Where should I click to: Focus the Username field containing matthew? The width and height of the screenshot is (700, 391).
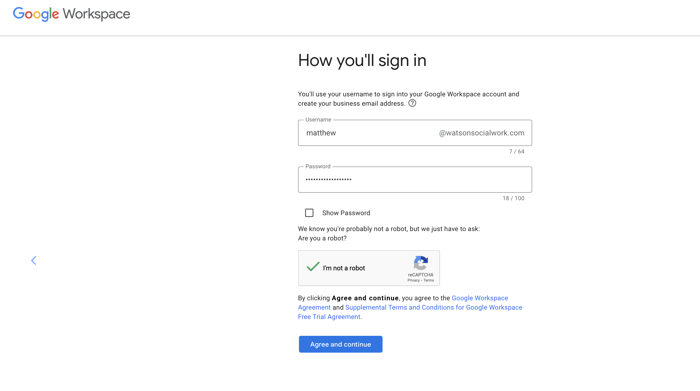[x=415, y=133]
